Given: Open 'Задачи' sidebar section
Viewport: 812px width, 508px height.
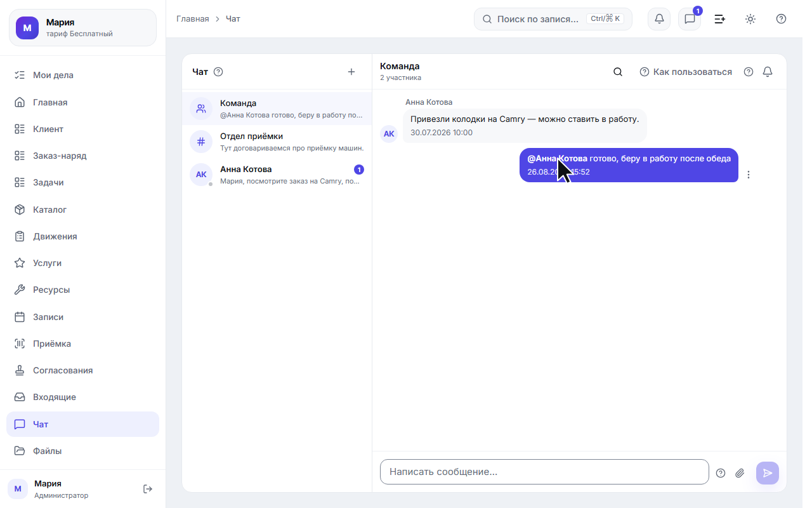Looking at the screenshot, I should point(82,182).
